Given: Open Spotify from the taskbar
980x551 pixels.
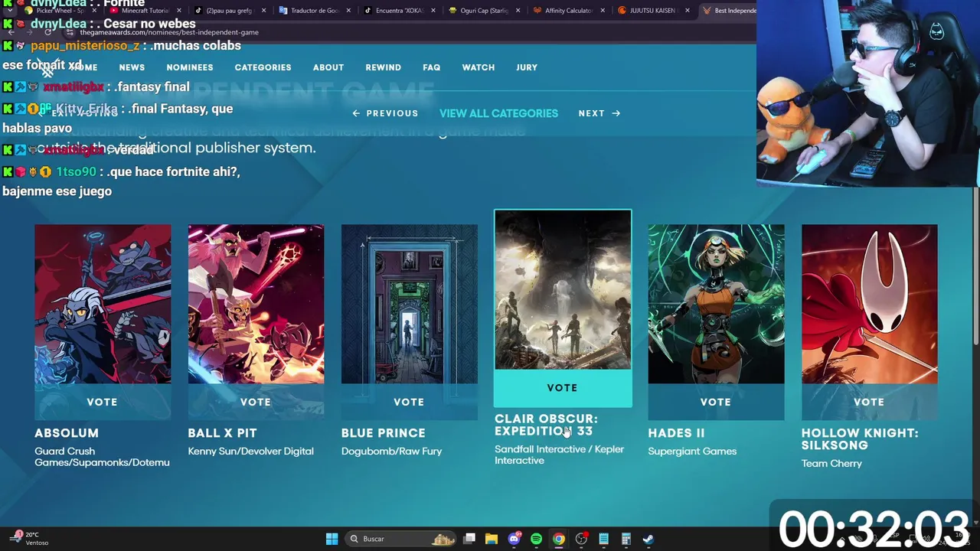Looking at the screenshot, I should tap(536, 539).
